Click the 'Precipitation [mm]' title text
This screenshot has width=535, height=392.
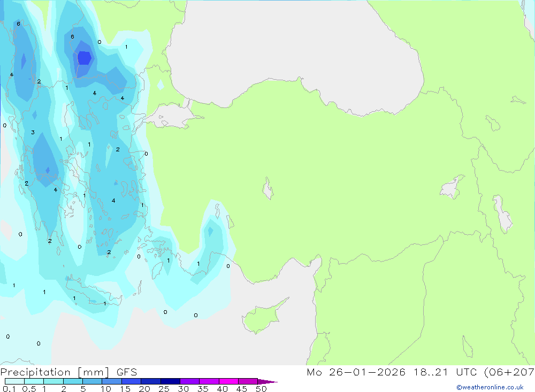(x=55, y=372)
